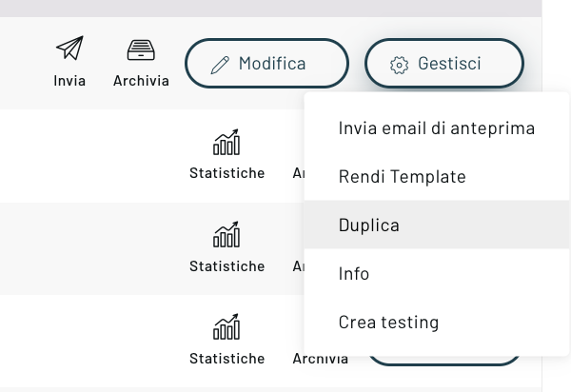Click the topmost Statistiche text label
Screen dimensions: 571x392
point(226,173)
